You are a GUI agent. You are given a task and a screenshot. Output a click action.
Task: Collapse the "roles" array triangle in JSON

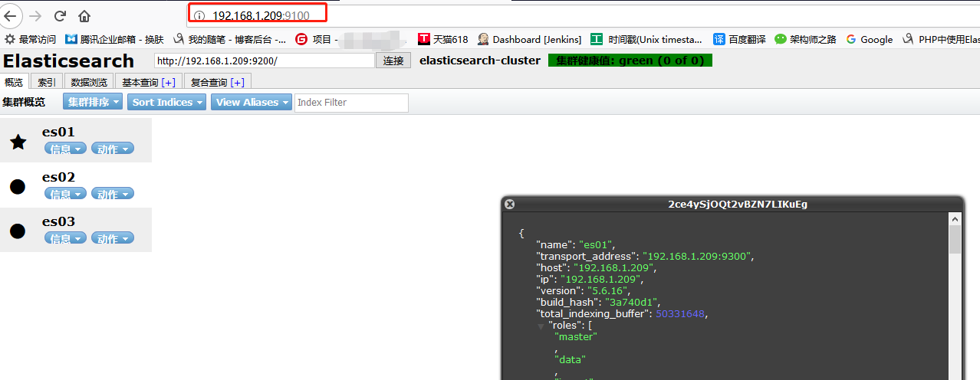[541, 326]
